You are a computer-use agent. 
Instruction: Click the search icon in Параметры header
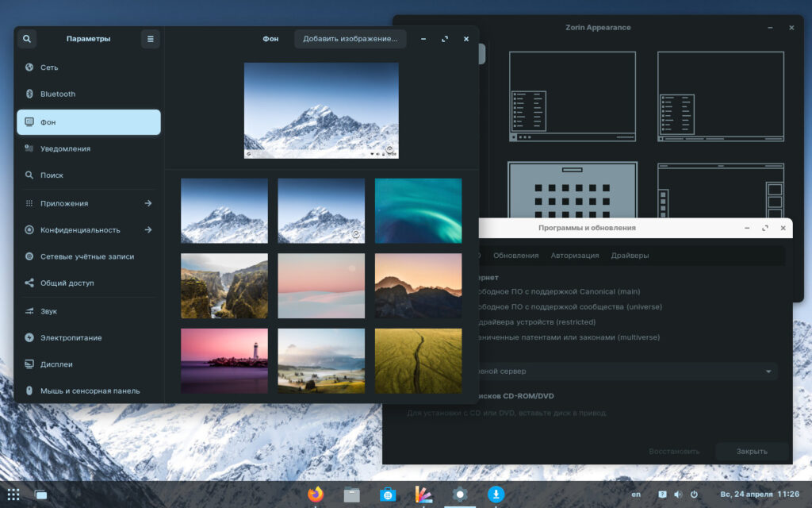pyautogui.click(x=27, y=39)
